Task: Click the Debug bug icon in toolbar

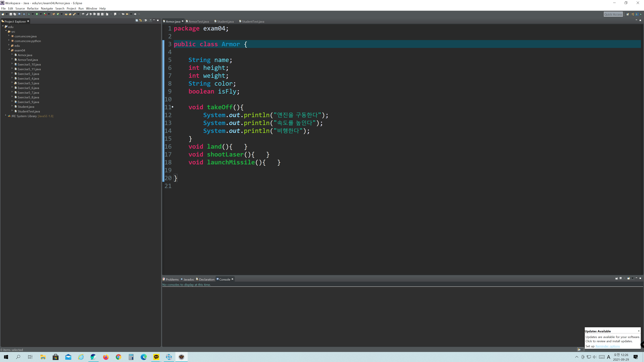Action: tap(29, 14)
